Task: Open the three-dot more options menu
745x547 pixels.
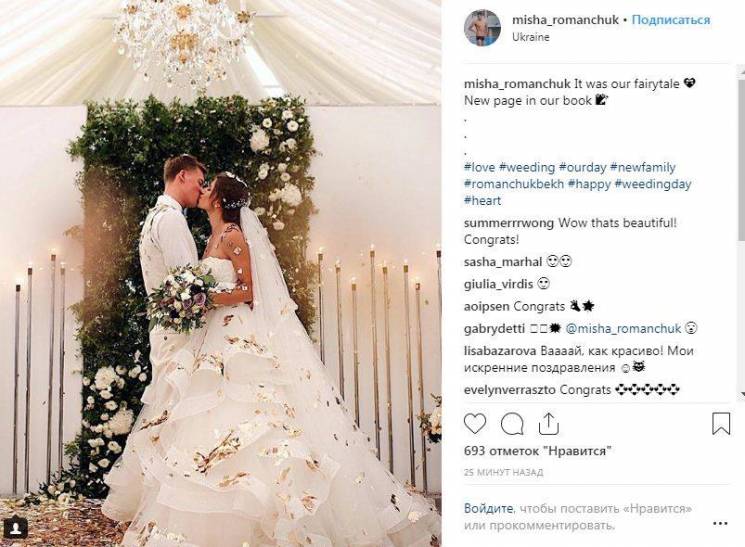Action: [x=720, y=523]
